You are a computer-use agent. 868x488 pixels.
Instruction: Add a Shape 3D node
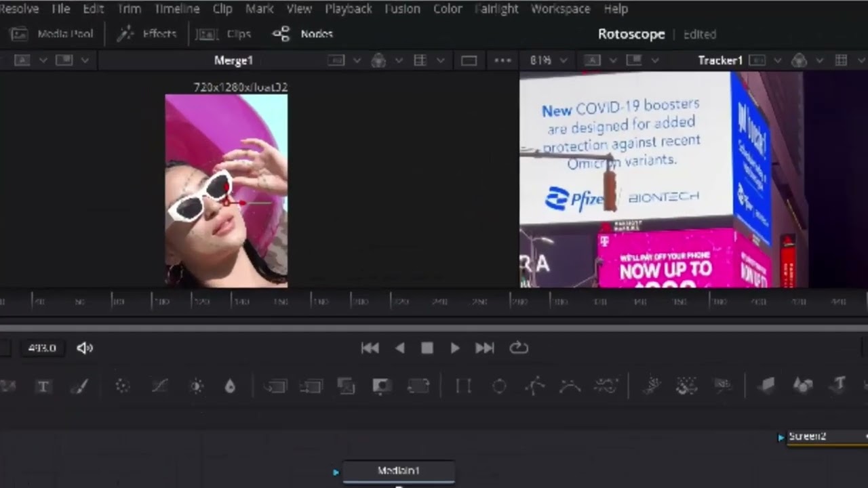click(803, 386)
